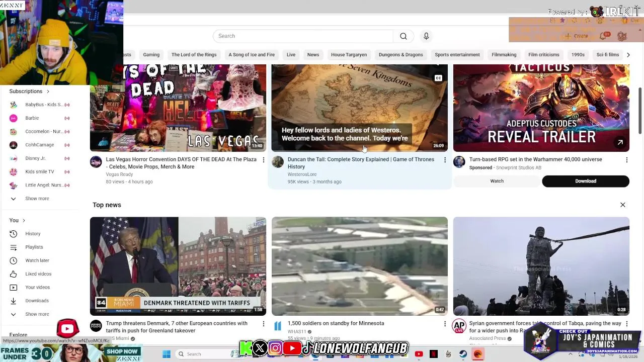This screenshot has width=644, height=362.
Task: Open History in the sidebar
Action: pos(33,234)
